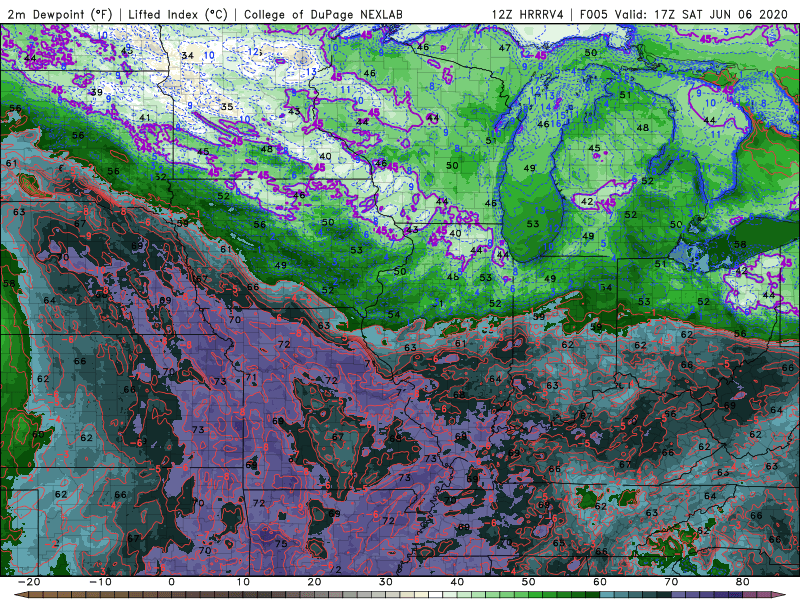Click the 47 dewpoint value on the map
800x600 pixels.
(505, 48)
